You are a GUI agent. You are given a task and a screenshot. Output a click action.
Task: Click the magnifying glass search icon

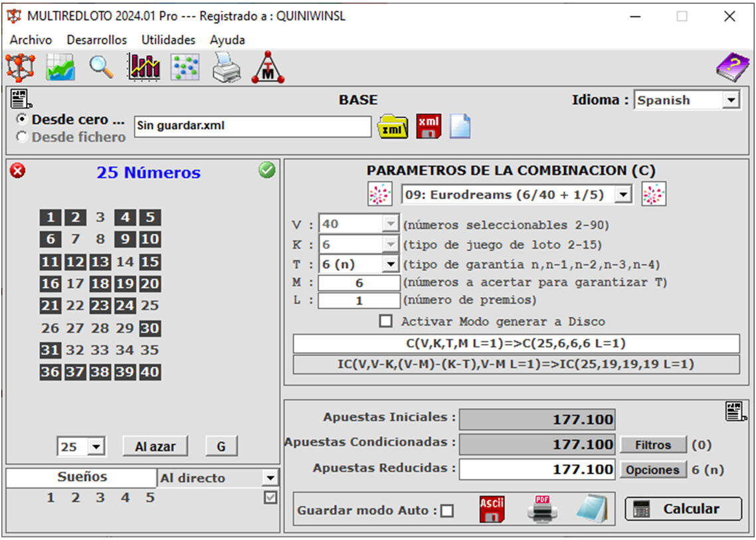[102, 67]
